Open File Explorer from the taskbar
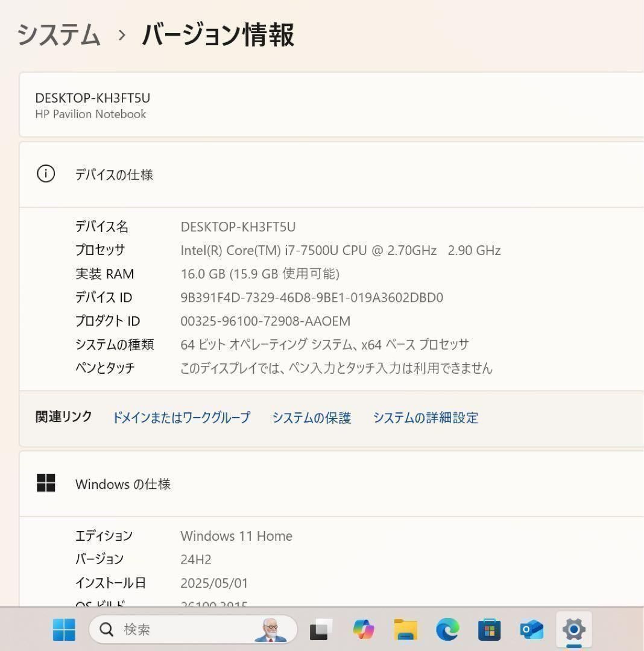 point(406,629)
